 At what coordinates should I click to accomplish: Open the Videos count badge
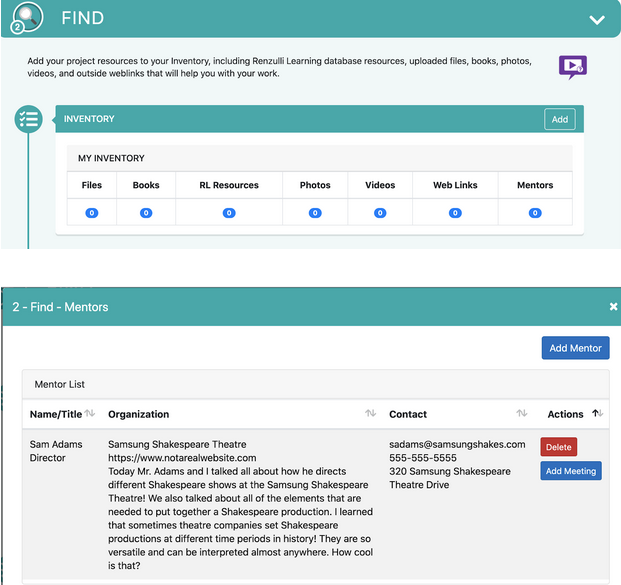click(x=380, y=213)
